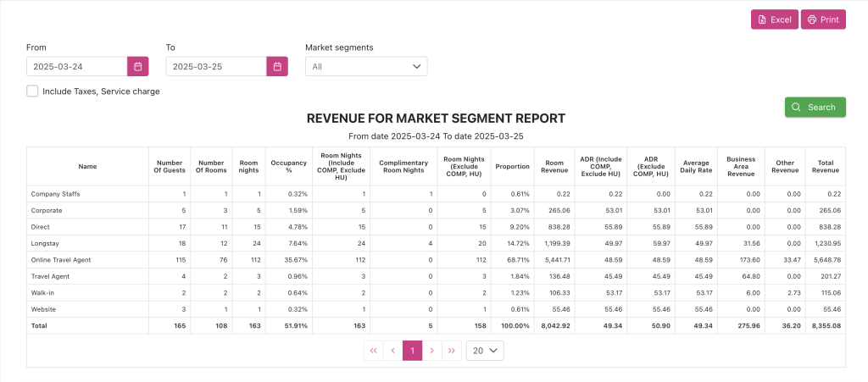Go to the first page of results
Image resolution: width=868 pixels, height=382 pixels.
point(373,351)
